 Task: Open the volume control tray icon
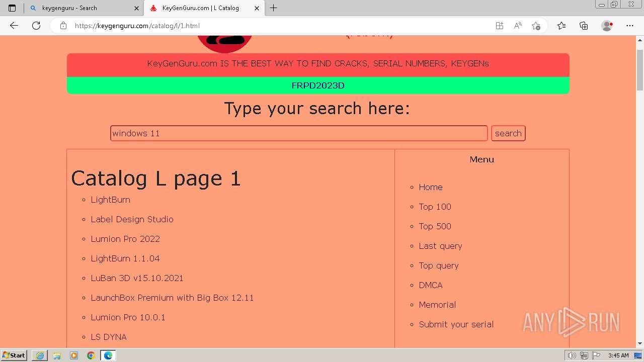pyautogui.click(x=572, y=355)
